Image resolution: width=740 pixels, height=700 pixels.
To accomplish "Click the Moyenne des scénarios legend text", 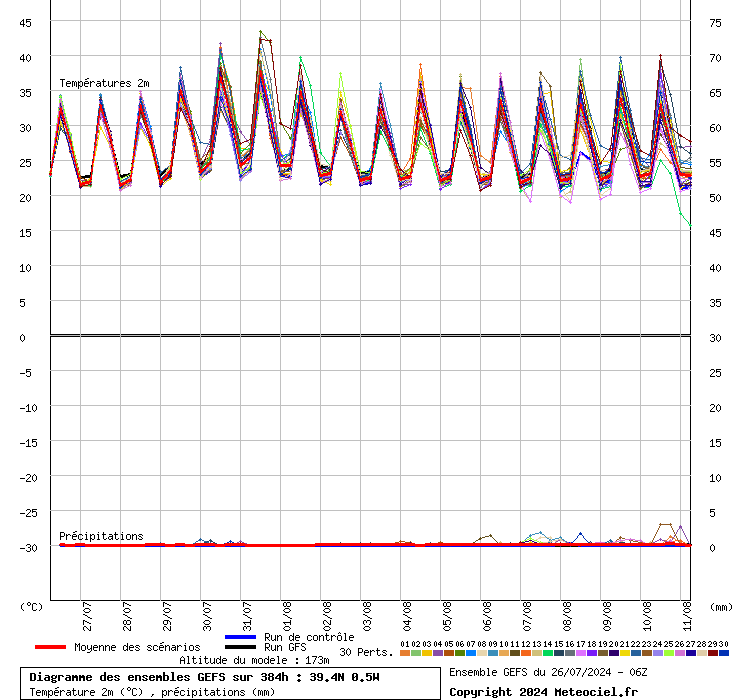I will tap(137, 647).
